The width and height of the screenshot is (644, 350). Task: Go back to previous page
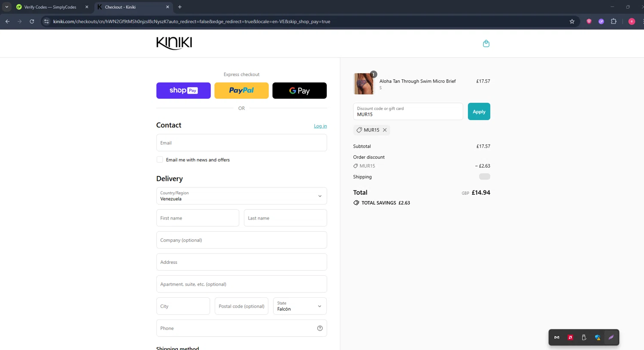point(8,21)
